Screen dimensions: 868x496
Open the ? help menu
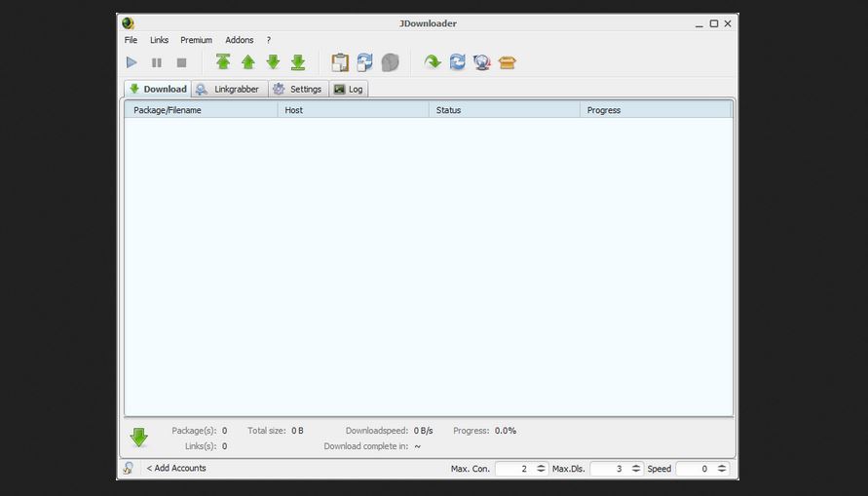pyautogui.click(x=269, y=40)
